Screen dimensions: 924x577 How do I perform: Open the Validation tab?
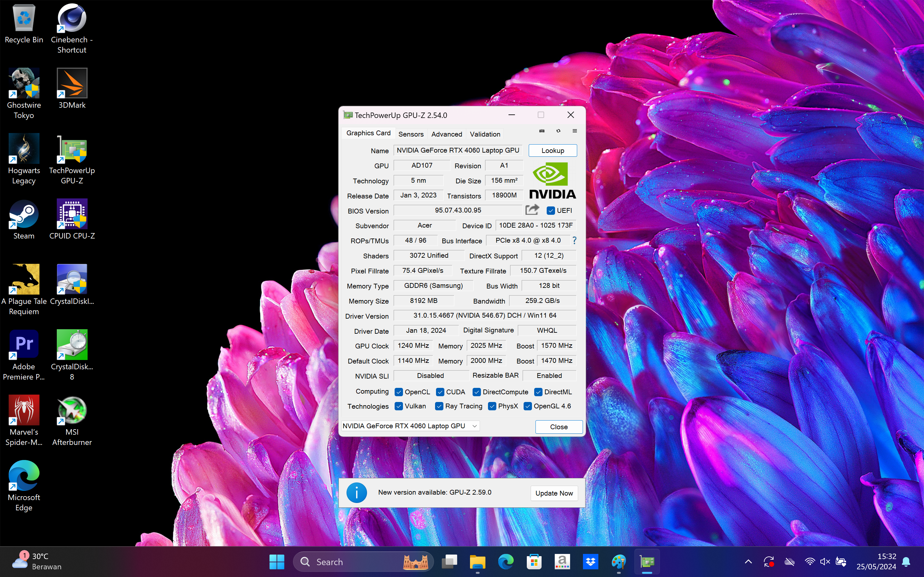tap(485, 134)
